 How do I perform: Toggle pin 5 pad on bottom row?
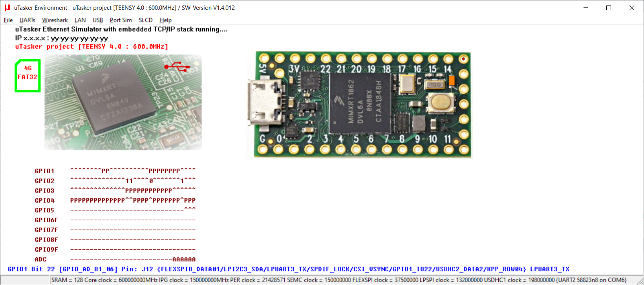click(x=356, y=149)
